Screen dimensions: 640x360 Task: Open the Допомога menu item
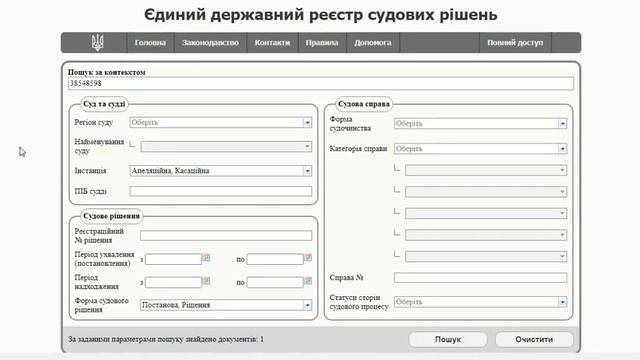click(373, 42)
